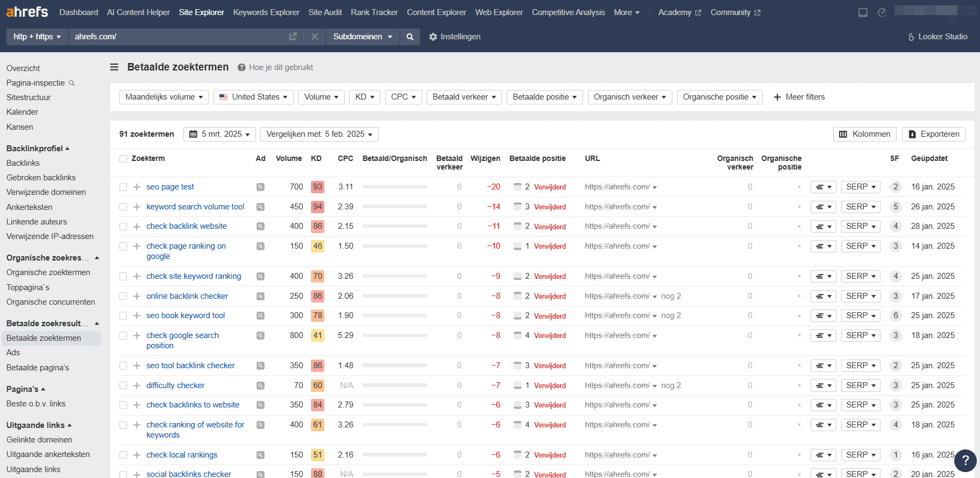Switch to Keywords Explorer

click(266, 12)
